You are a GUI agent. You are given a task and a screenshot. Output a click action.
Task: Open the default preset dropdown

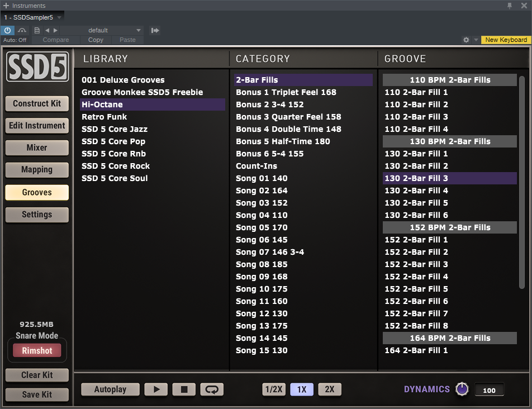(x=102, y=30)
